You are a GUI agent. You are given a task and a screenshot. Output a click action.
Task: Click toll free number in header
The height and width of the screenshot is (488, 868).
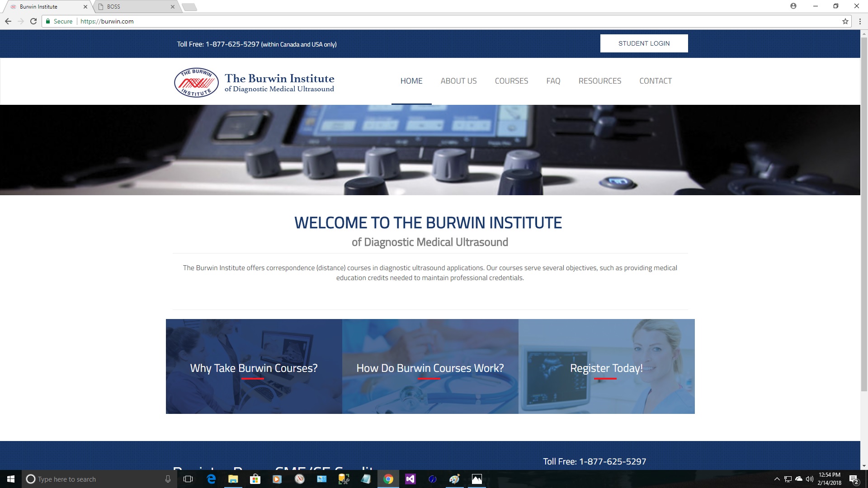(232, 44)
